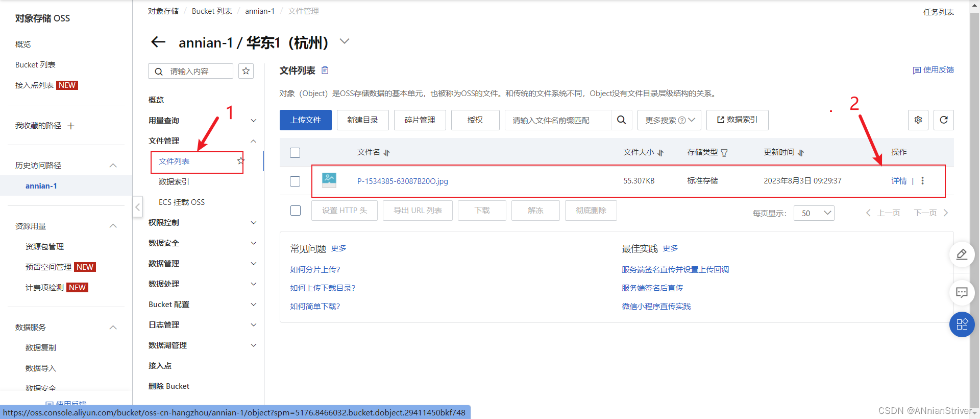Open Bucket 列表 in left sidebar
The image size is (980, 419).
tap(35, 65)
